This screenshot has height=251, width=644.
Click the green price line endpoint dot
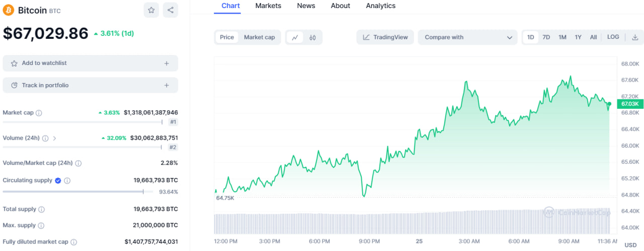[x=609, y=104]
